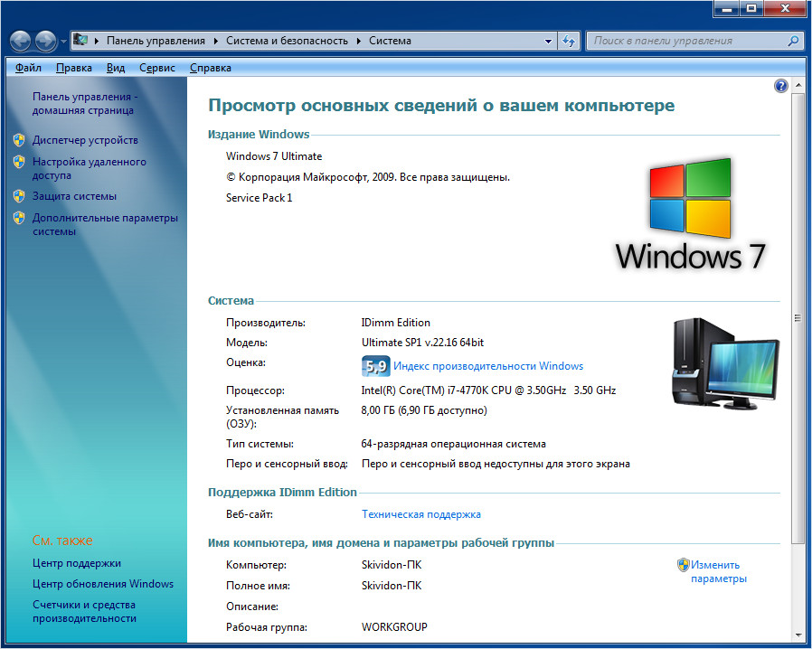This screenshot has width=812, height=649.
Task: Click the WORKGROUP workgroup value
Action: 394,627
